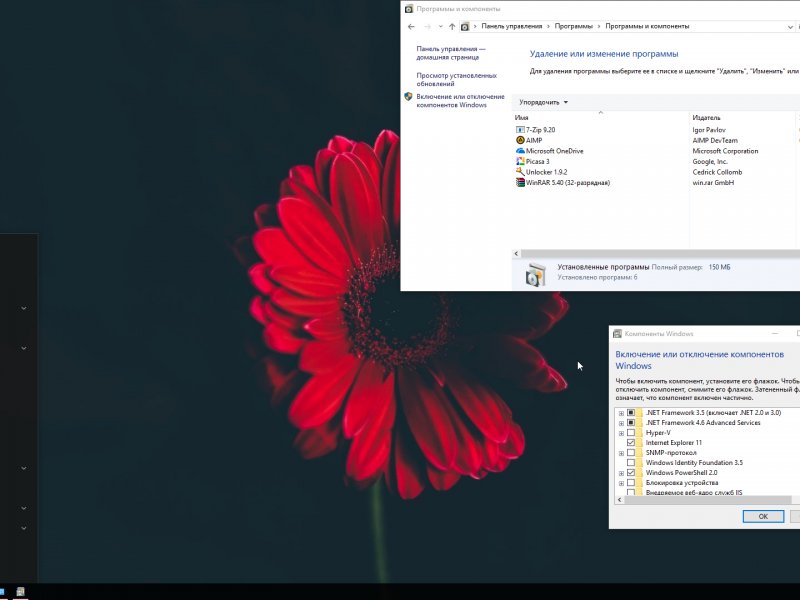Click the publisher cell "Microsoft Corporation"
The image size is (800, 600).
[x=725, y=151]
